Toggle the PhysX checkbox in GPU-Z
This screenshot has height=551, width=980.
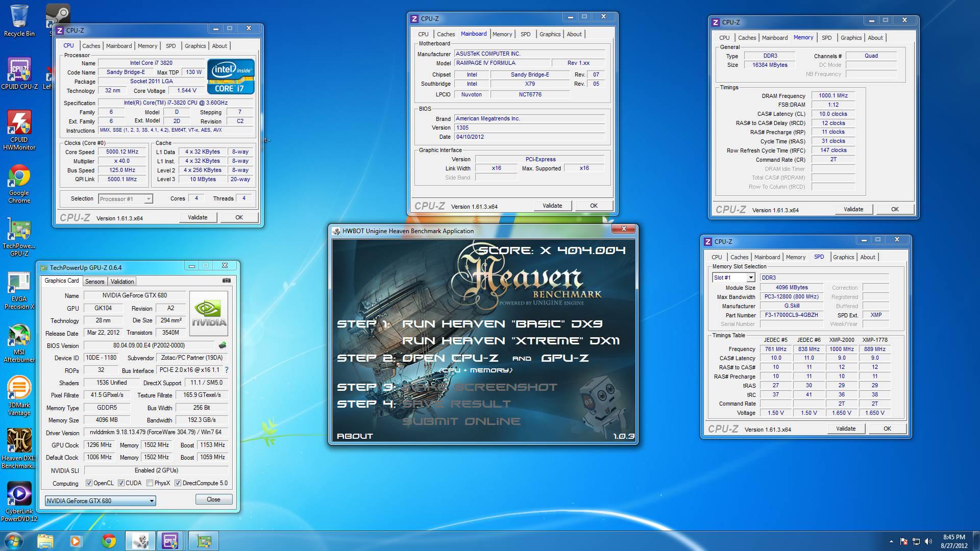[150, 483]
